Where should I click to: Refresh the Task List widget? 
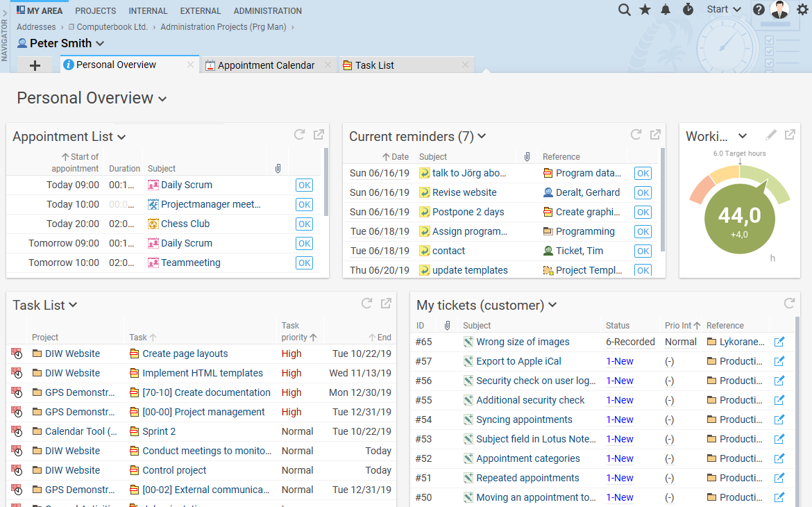coord(366,304)
